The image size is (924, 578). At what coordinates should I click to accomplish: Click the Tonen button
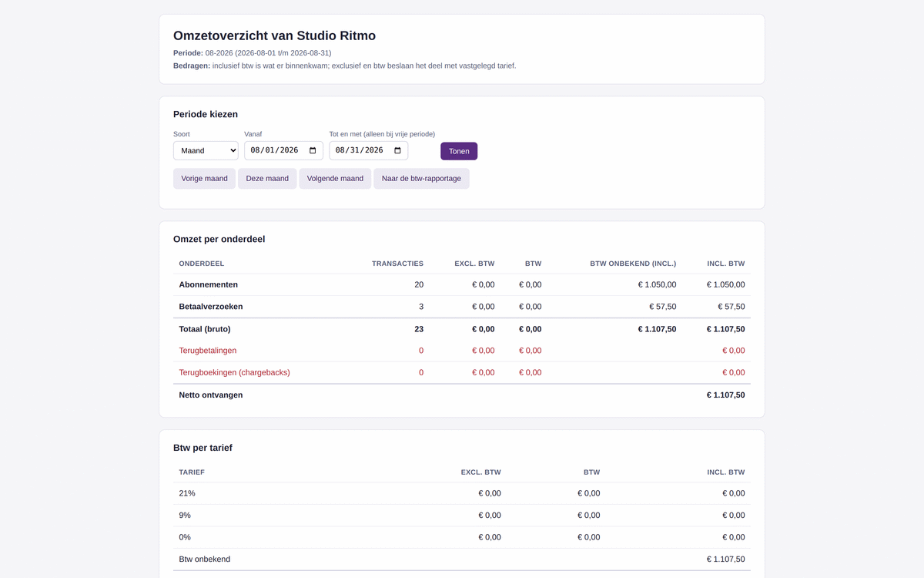(x=459, y=151)
